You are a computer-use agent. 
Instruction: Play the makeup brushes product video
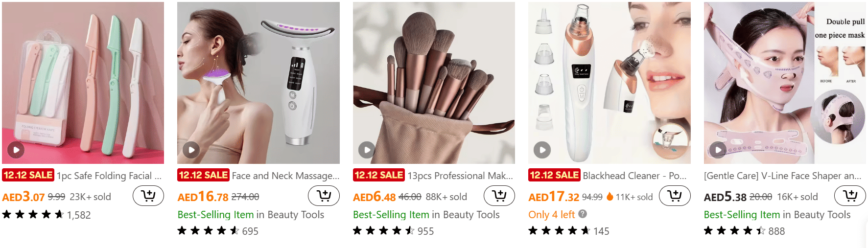coord(367,150)
